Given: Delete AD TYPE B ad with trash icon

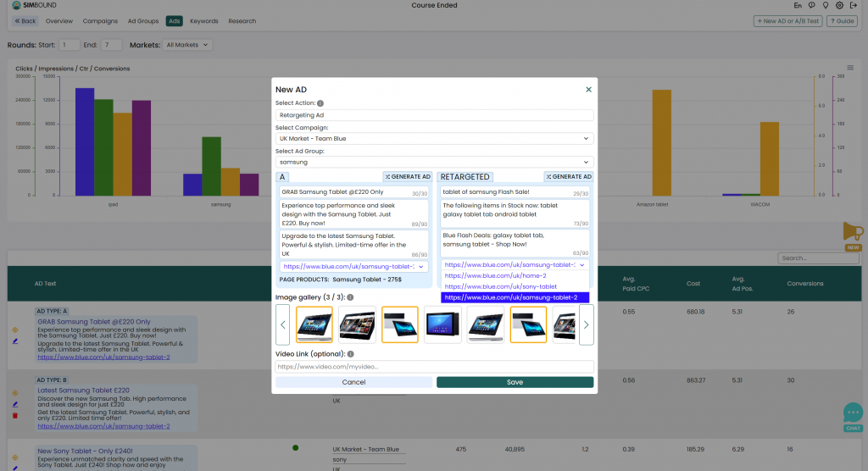Looking at the screenshot, I should [15, 415].
